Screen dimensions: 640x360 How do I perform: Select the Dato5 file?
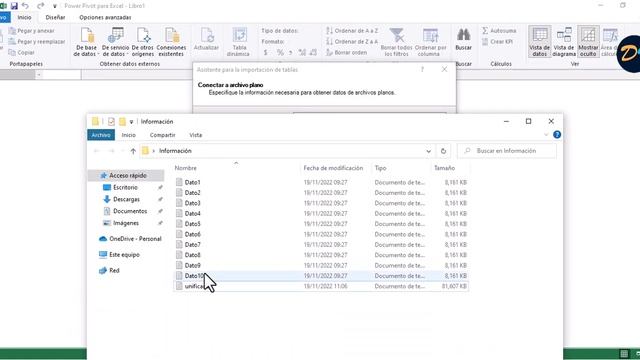tap(321, 224)
